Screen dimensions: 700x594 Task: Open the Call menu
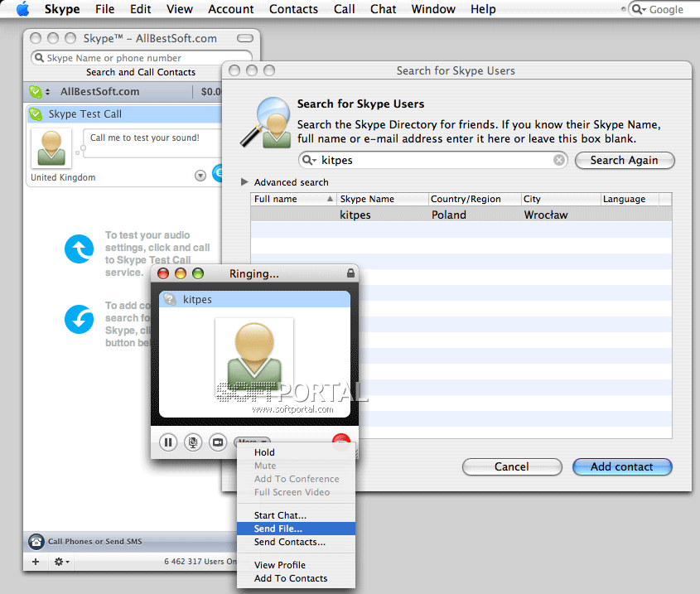click(x=344, y=9)
